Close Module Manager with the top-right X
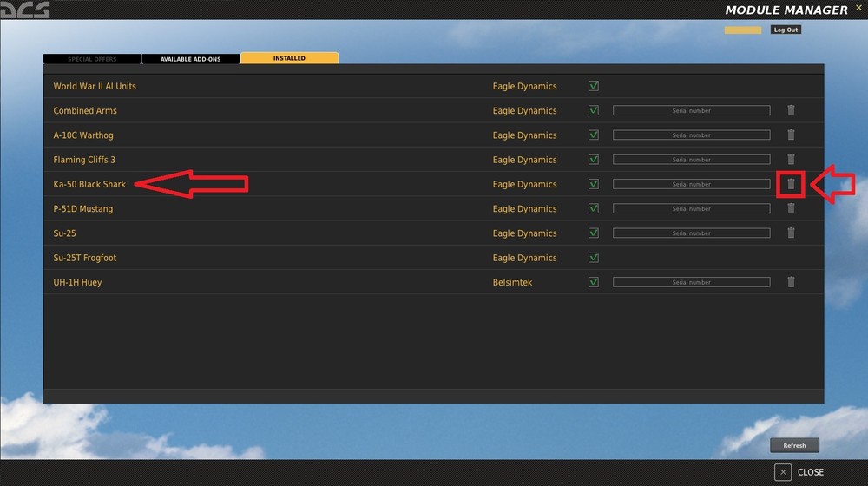The width and height of the screenshot is (868, 486). tap(858, 8)
